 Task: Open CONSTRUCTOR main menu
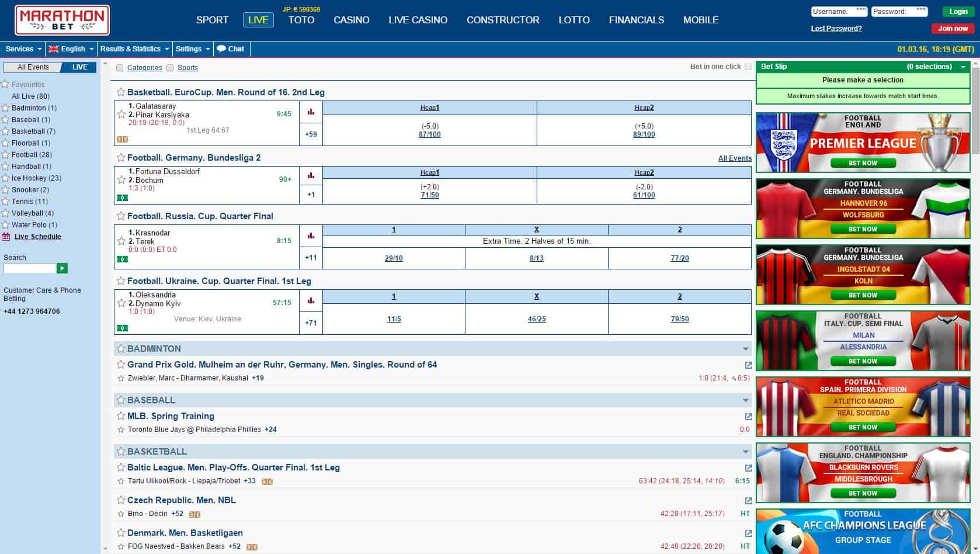(x=503, y=20)
